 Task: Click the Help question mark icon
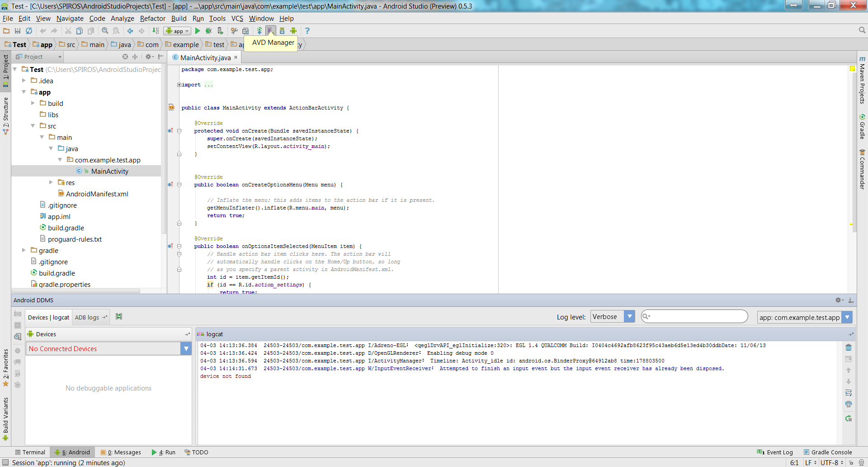[307, 31]
